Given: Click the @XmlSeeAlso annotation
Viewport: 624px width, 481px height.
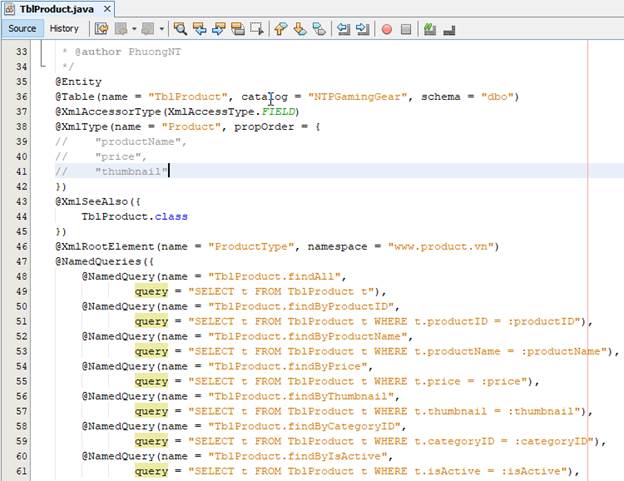Looking at the screenshot, I should [x=92, y=201].
